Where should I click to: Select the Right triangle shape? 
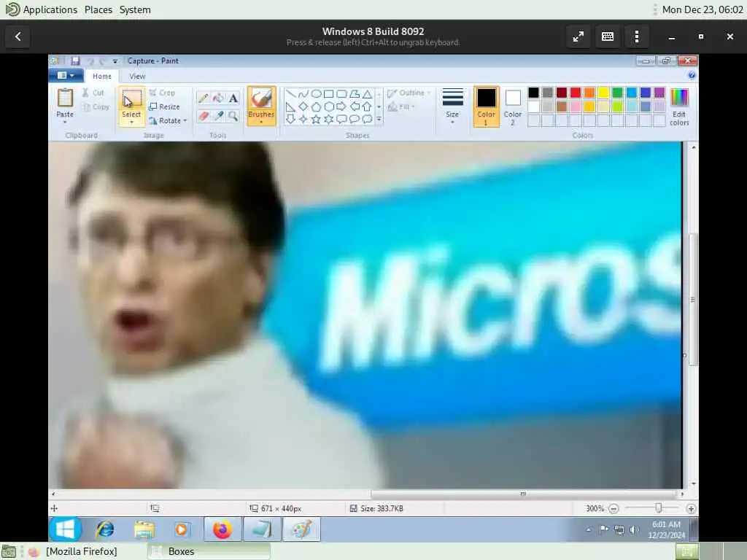click(x=290, y=106)
